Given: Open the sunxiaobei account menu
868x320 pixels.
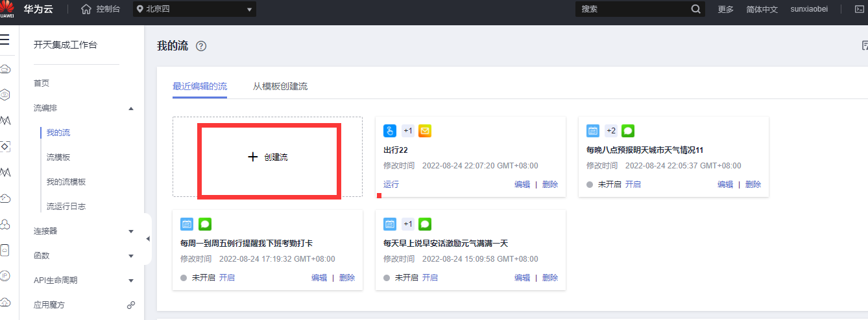Looking at the screenshot, I should 809,9.
